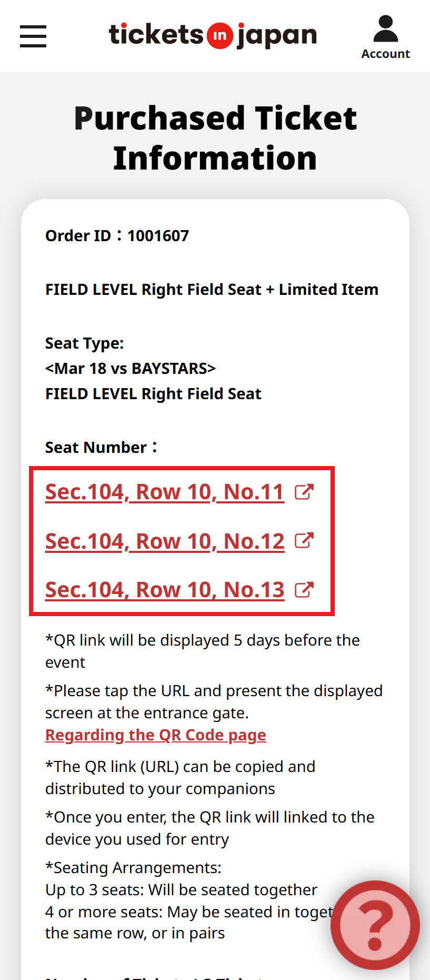Open seat Sec.104, Row 10, No.13 link
This screenshot has width=430, height=980.
pos(164,590)
